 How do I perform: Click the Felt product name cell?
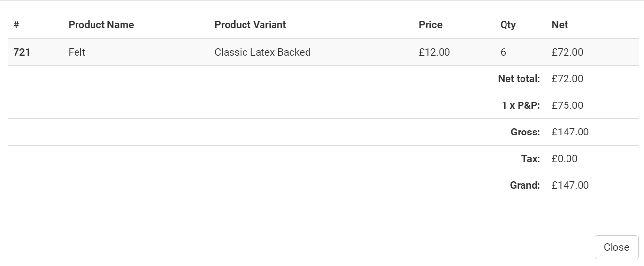tap(77, 52)
